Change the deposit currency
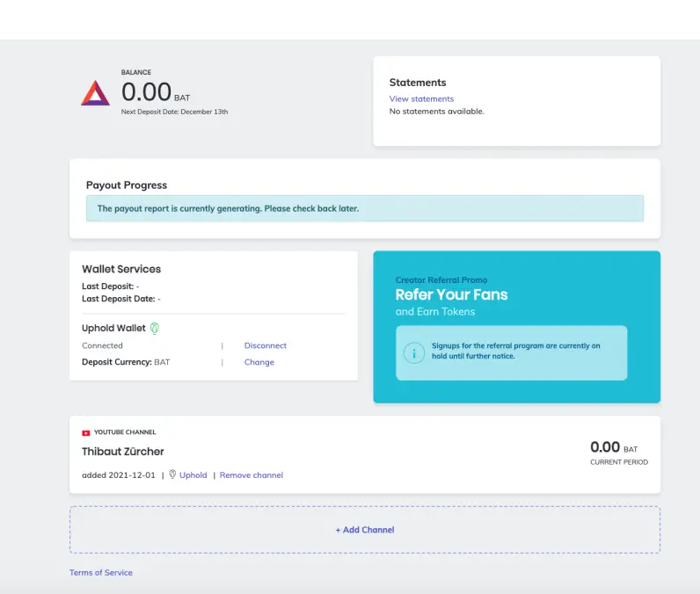 (259, 362)
